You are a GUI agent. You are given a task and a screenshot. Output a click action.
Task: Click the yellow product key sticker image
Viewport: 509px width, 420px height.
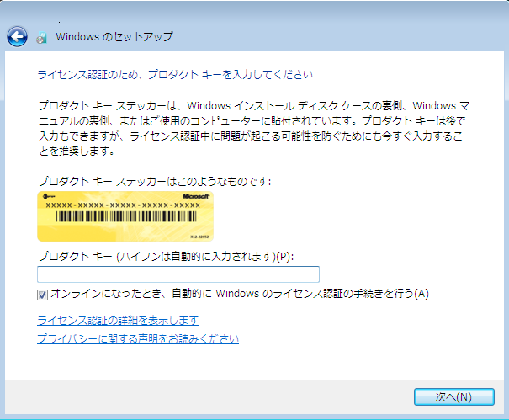click(125, 216)
